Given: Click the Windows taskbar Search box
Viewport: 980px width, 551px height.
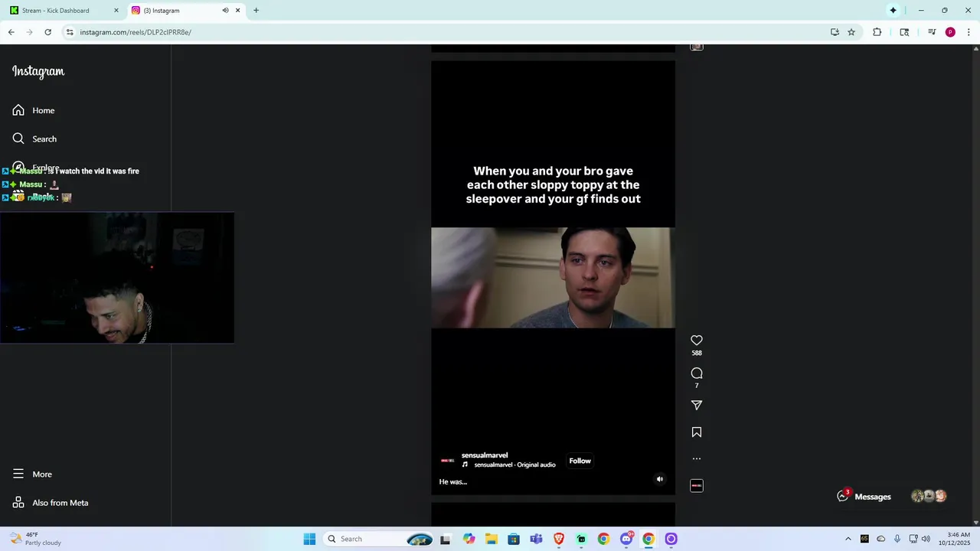Looking at the screenshot, I should pyautogui.click(x=380, y=539).
